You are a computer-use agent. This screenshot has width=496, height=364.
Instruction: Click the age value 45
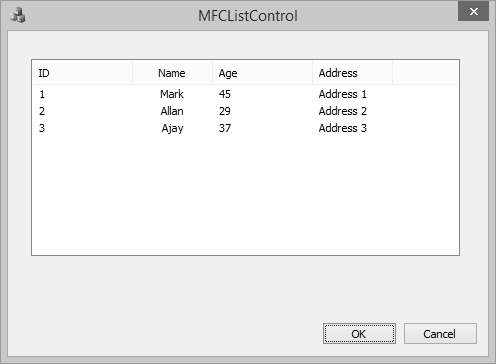pyautogui.click(x=225, y=94)
